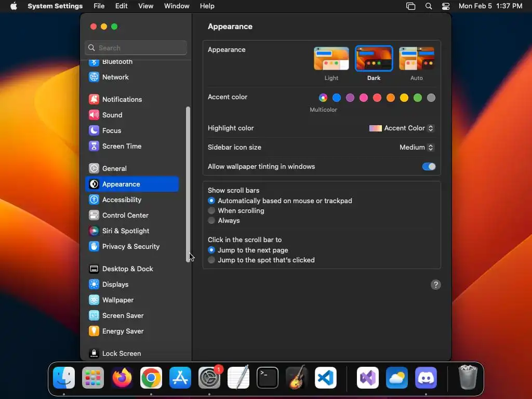Launch GarageBand from the Dock
The image size is (532, 399).
(x=297, y=378)
